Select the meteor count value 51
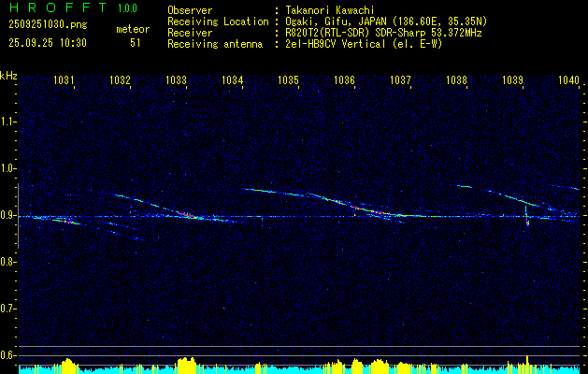588x374 pixels. click(x=136, y=43)
